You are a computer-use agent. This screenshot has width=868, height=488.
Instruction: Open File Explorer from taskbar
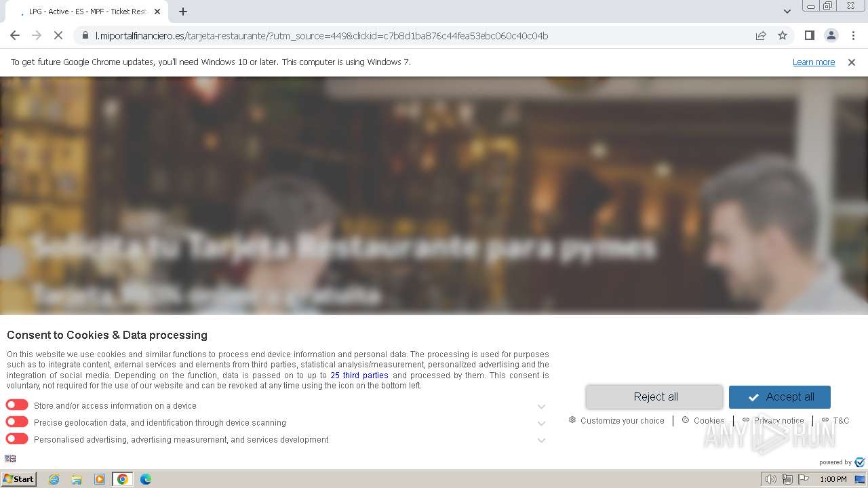point(77,479)
